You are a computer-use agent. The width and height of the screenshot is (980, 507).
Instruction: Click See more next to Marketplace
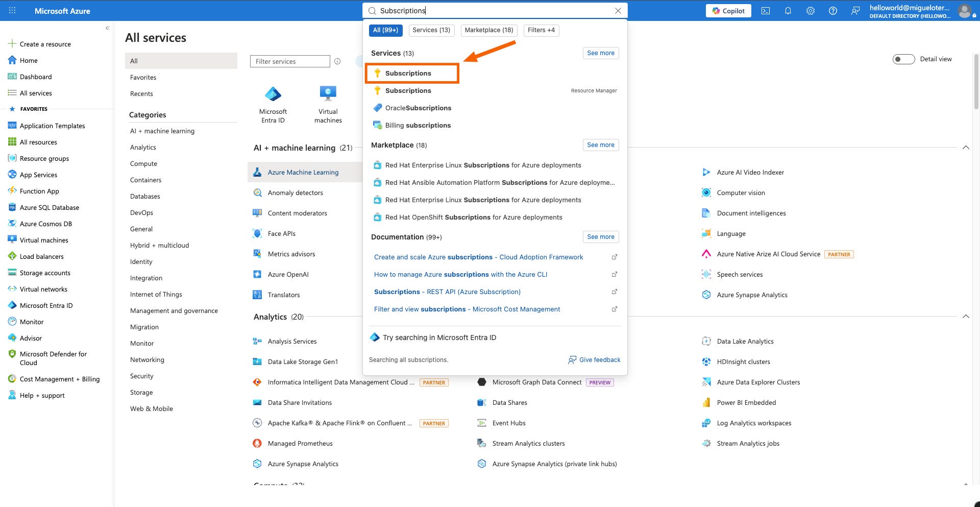click(x=601, y=145)
